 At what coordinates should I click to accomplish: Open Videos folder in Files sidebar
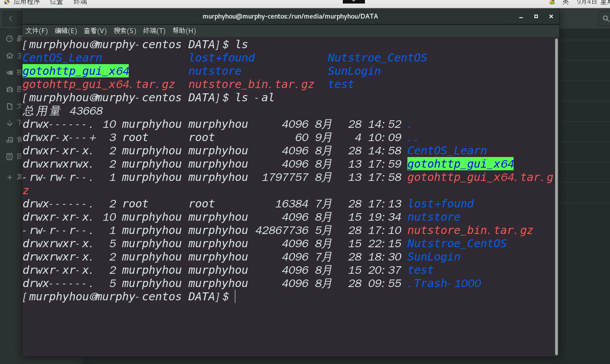point(9,73)
